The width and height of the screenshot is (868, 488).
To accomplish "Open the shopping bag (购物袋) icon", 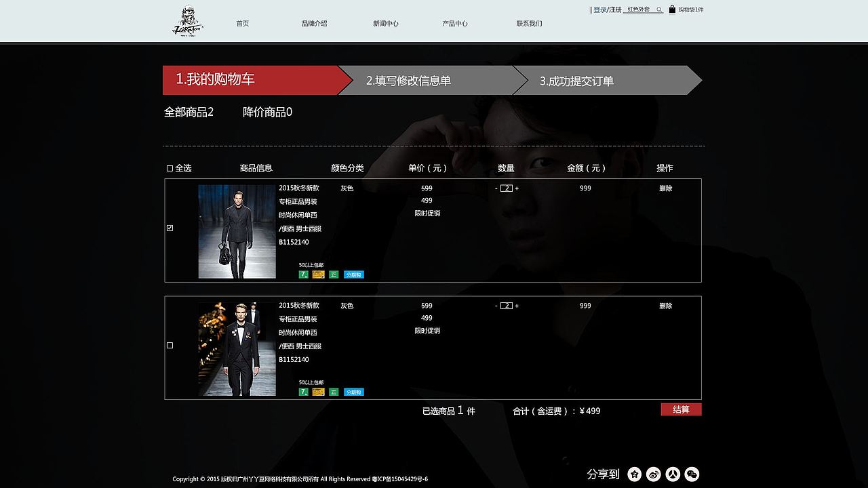I will tap(673, 9).
